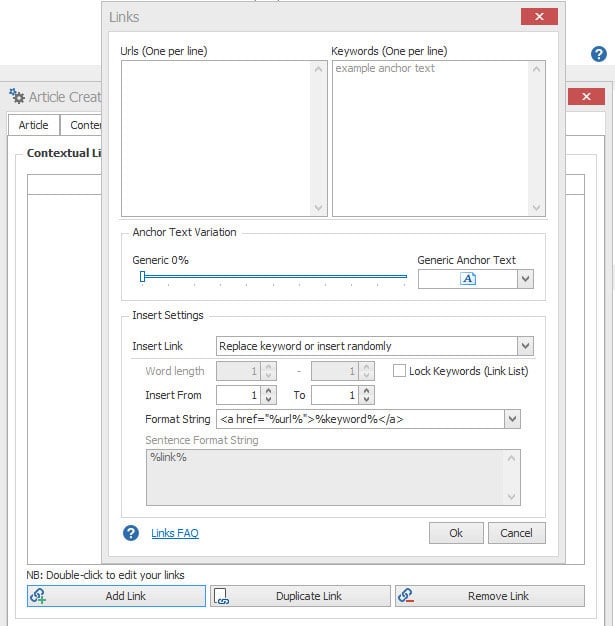This screenshot has width=615, height=626.
Task: Click Urls box scroll down arrow
Action: click(318, 208)
